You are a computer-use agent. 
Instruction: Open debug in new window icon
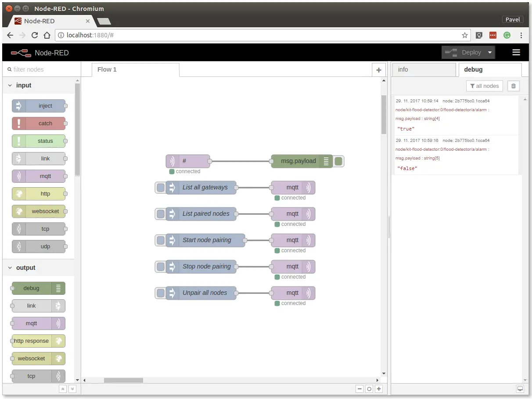point(520,389)
